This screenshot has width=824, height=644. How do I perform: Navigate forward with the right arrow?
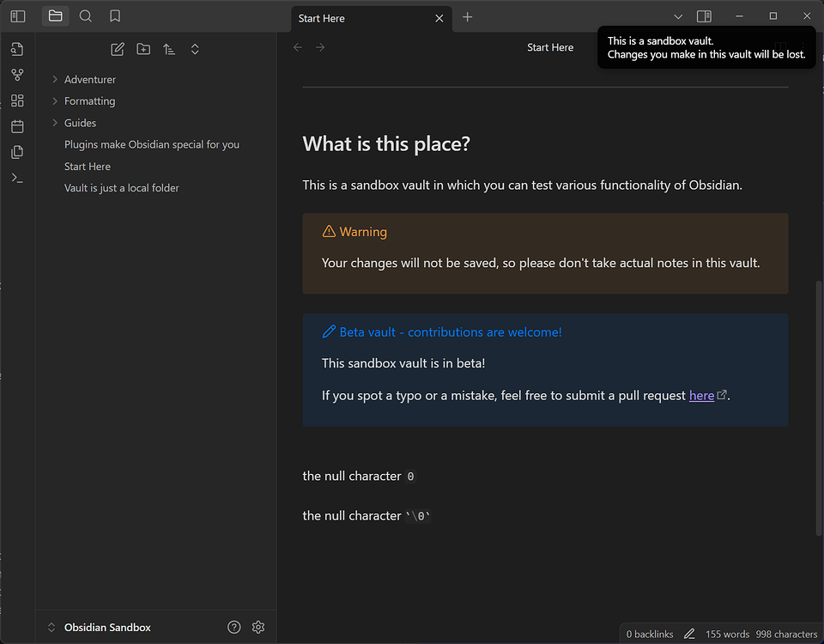click(x=320, y=47)
